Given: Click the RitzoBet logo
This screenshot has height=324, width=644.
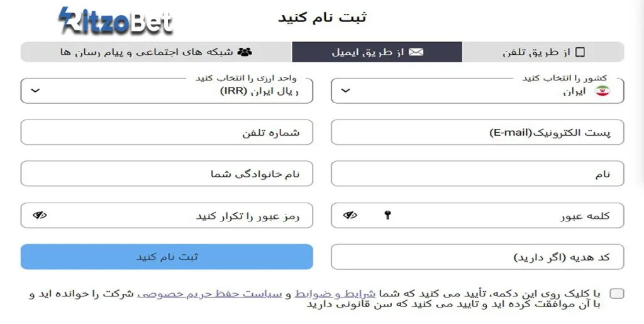Looking at the screenshot, I should 116,22.
